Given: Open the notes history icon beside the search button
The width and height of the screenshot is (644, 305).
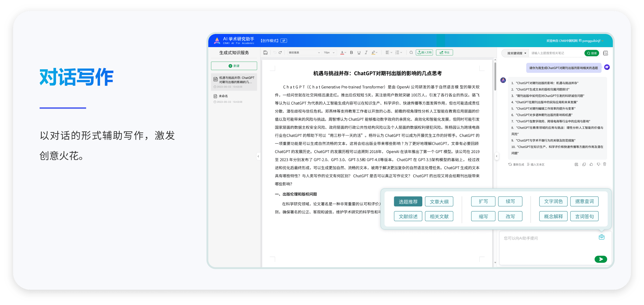Looking at the screenshot, I should [605, 53].
